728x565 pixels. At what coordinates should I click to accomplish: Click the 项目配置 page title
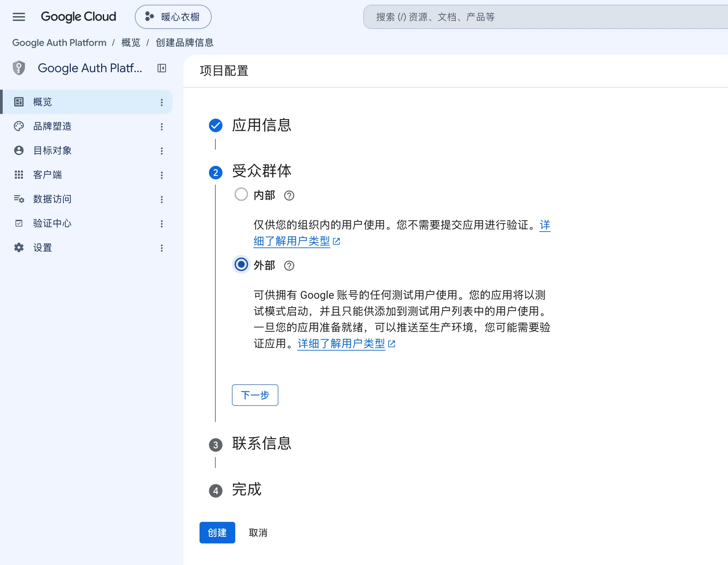pos(224,71)
